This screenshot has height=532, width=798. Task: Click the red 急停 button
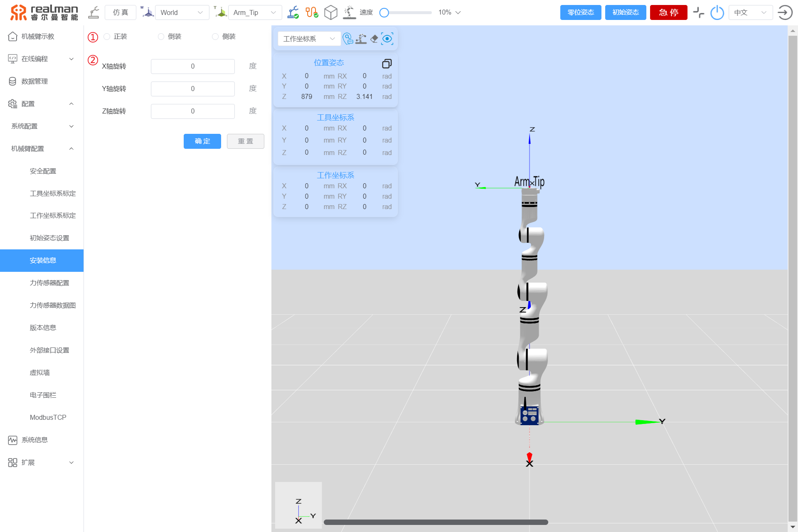click(669, 12)
